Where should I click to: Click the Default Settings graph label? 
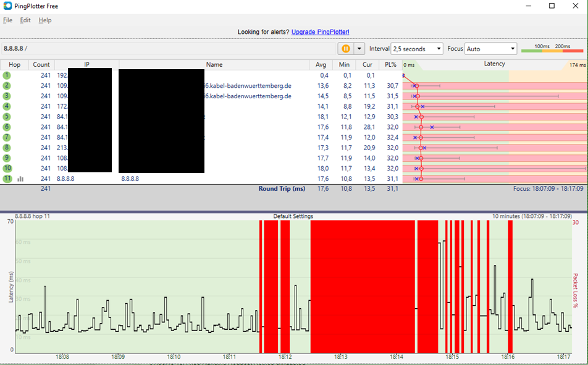tap(293, 216)
